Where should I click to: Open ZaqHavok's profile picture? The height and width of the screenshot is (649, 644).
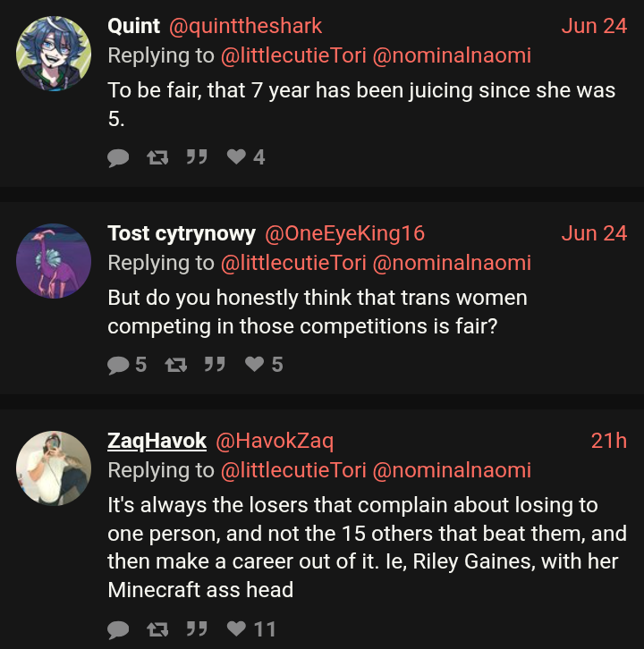point(54,468)
